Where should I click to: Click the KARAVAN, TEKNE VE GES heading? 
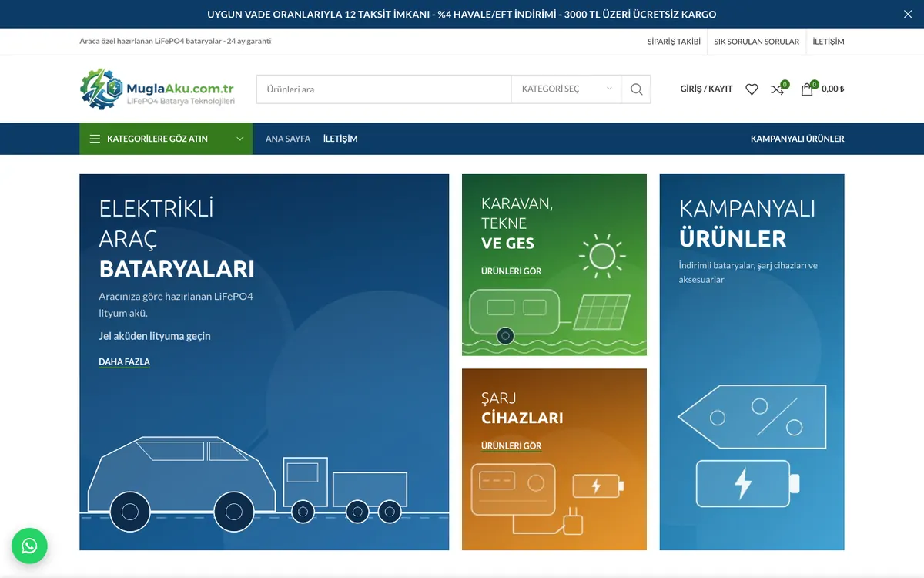(517, 223)
